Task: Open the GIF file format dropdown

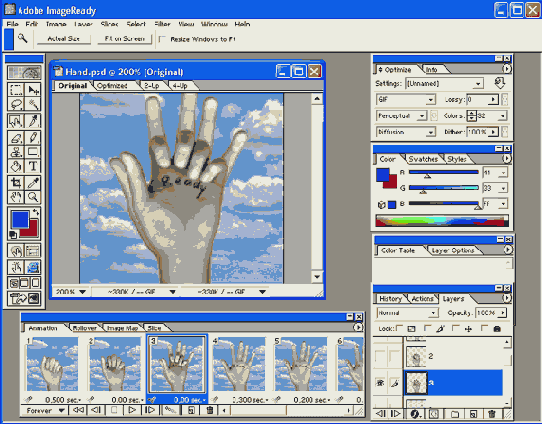Action: tap(405, 100)
